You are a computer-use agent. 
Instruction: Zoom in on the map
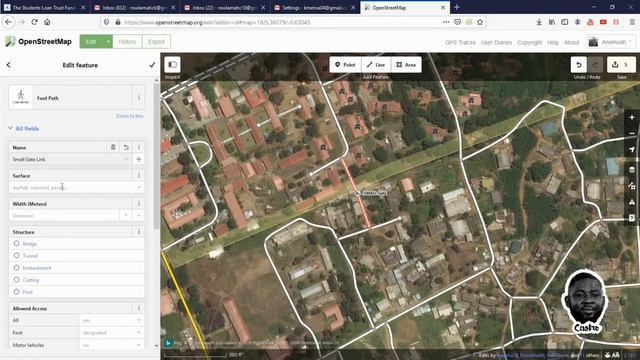coord(632,118)
